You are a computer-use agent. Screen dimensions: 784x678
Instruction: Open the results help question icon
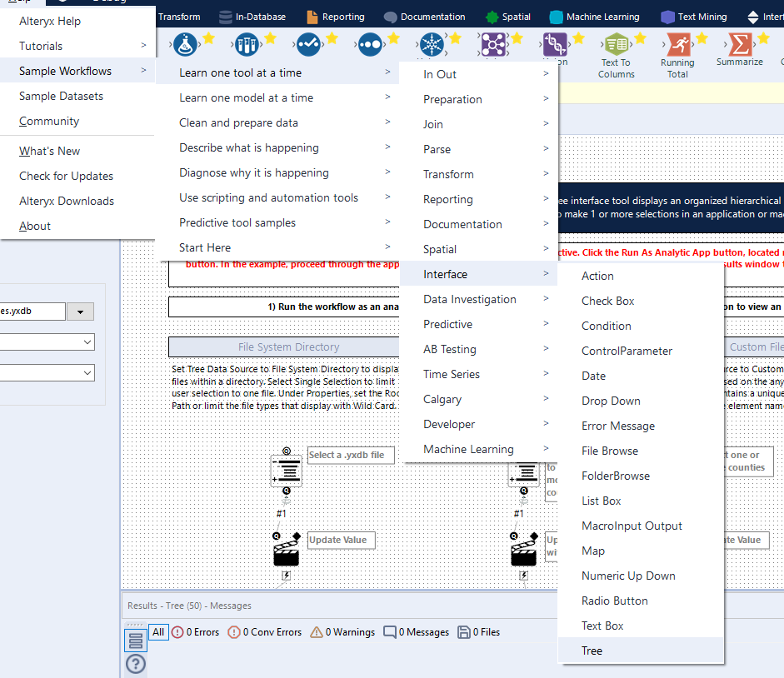(136, 664)
